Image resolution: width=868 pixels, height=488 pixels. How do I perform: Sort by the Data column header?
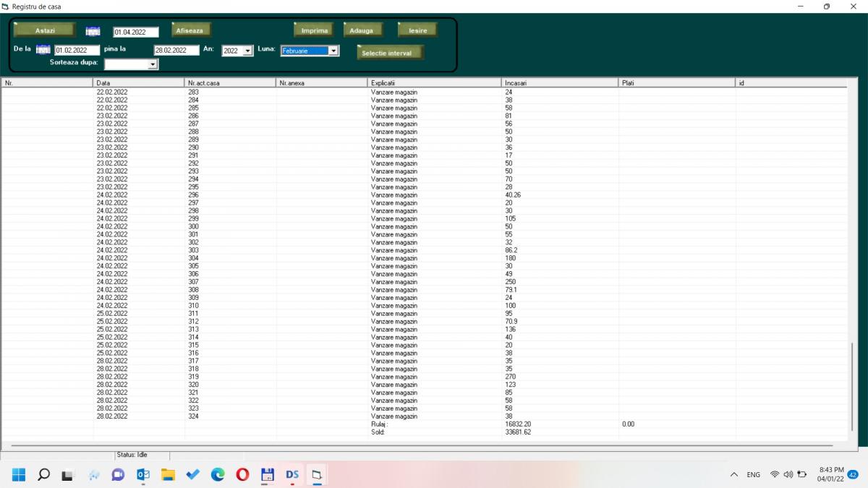coord(139,83)
